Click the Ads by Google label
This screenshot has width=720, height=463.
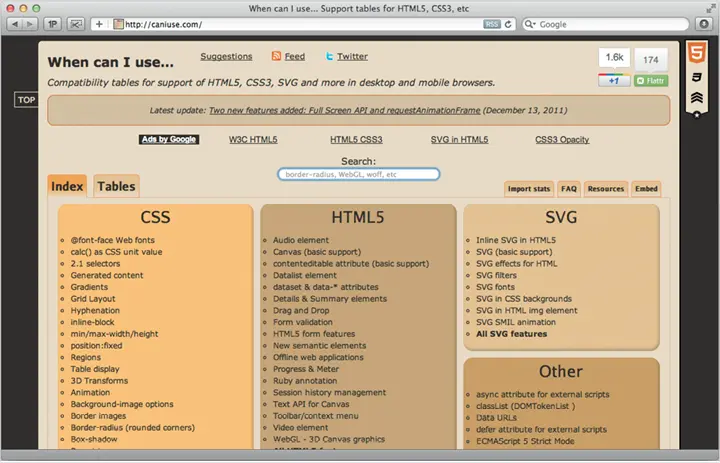[169, 139]
